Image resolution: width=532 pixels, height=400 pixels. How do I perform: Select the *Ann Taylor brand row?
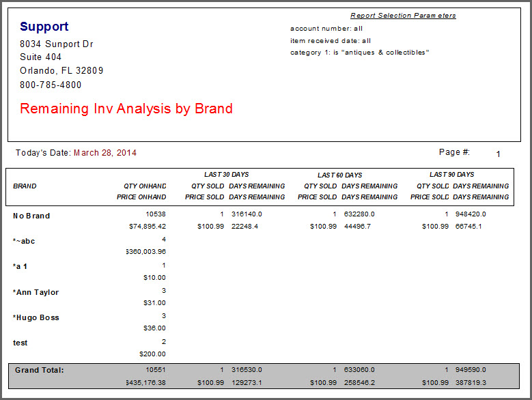[36, 292]
